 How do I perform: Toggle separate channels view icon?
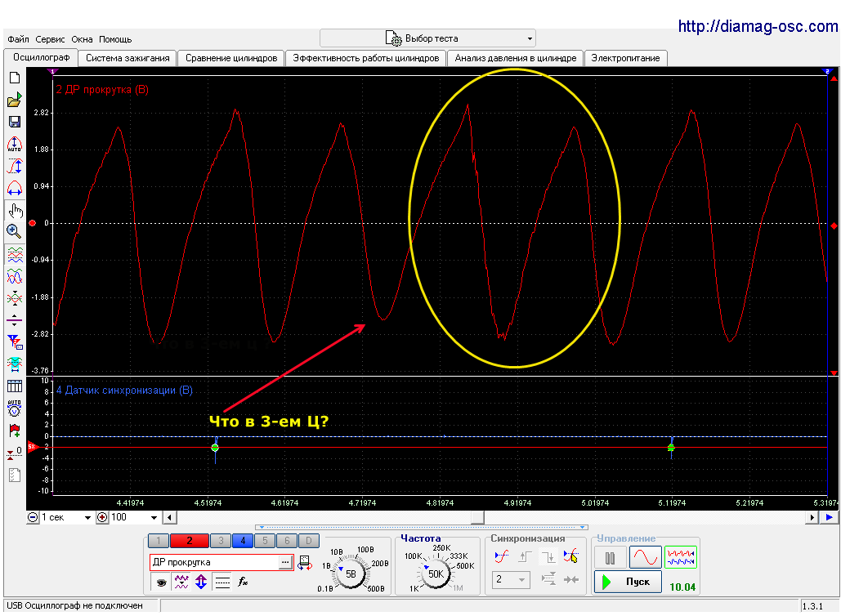[15, 254]
